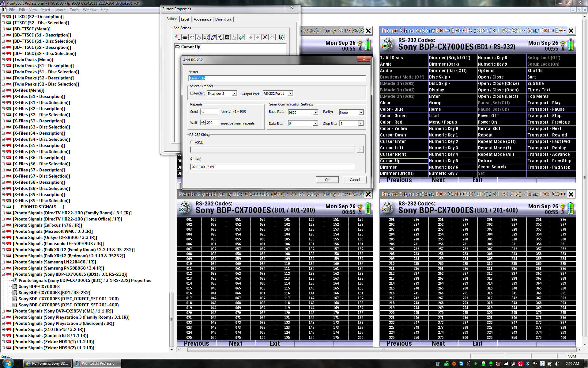Click the icon left of the 123 icon
The image size is (588, 368).
220,37
